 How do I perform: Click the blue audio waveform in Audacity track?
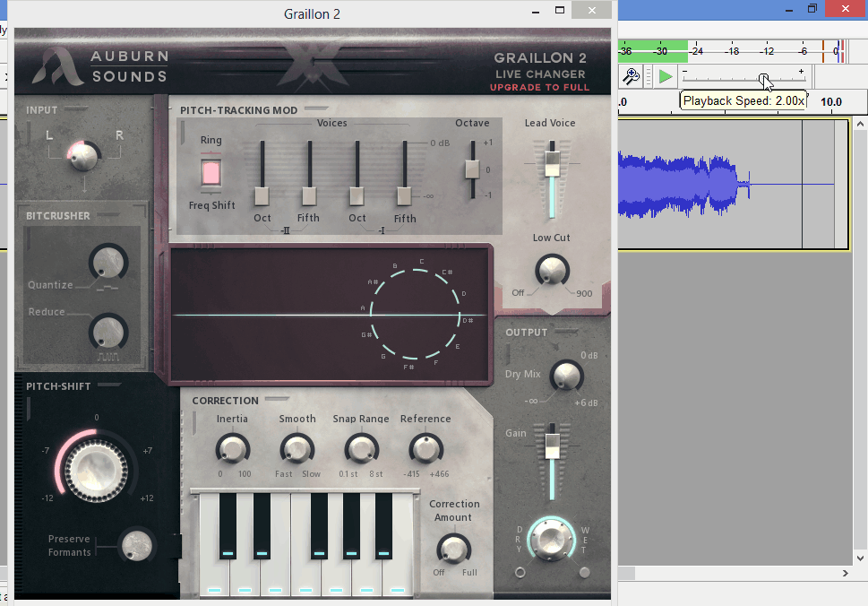(x=683, y=186)
